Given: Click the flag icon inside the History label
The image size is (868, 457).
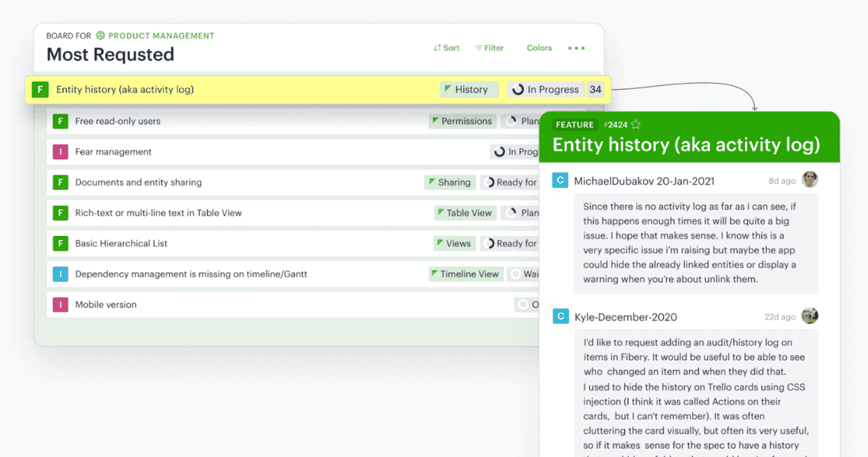Looking at the screenshot, I should 447,89.
